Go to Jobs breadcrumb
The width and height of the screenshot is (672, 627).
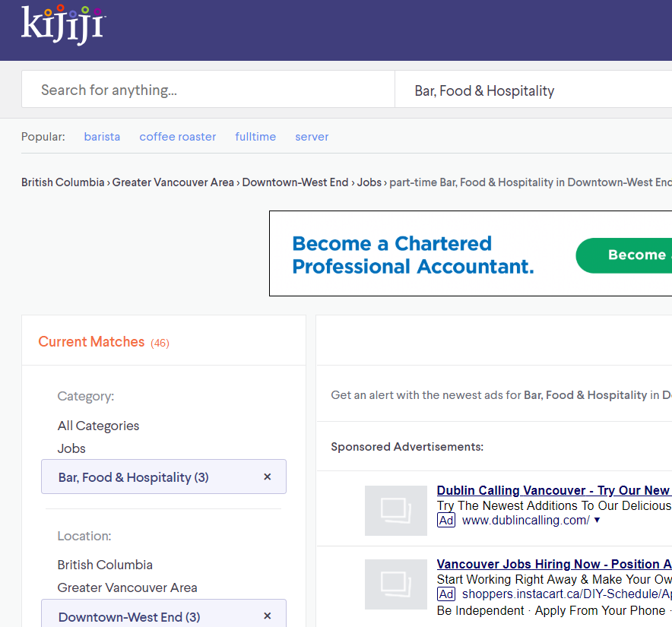[x=369, y=182]
